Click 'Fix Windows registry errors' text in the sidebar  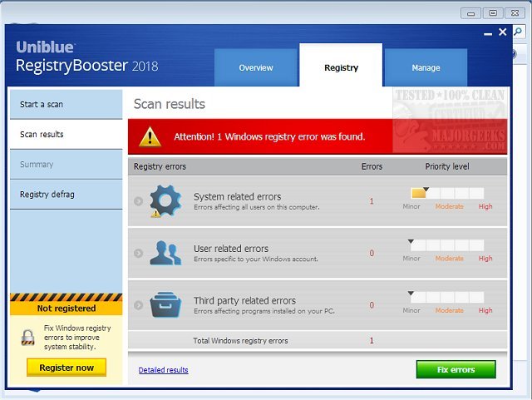(x=77, y=337)
